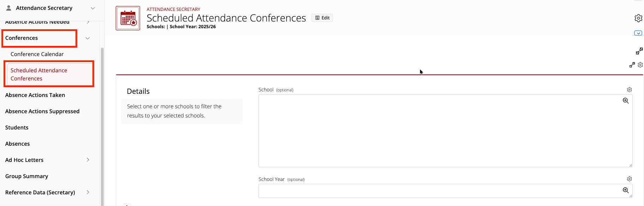Select Absence Actions Taken menu item

point(35,95)
